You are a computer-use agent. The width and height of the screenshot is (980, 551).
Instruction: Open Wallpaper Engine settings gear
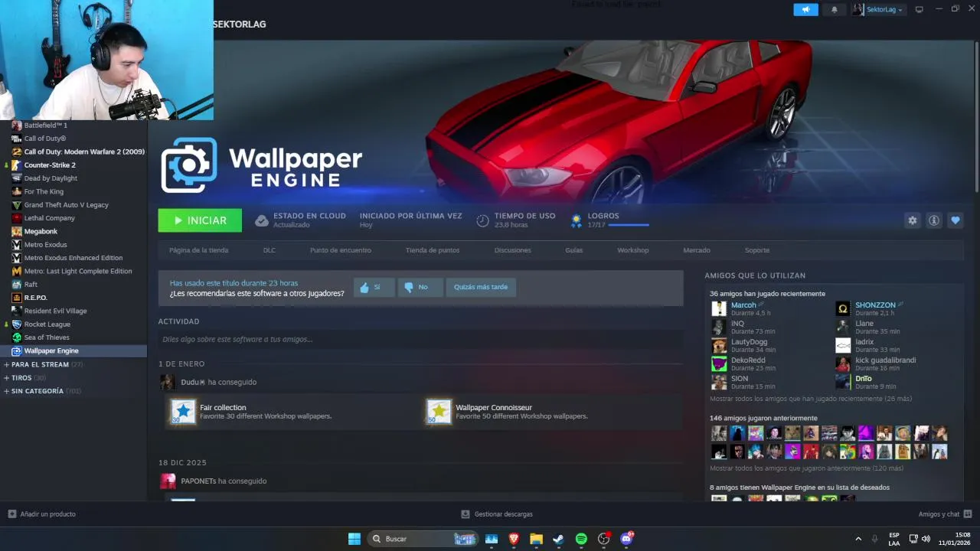[x=912, y=220]
